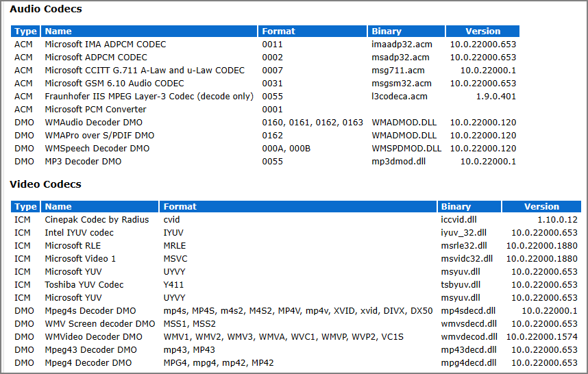This screenshot has height=374, width=588.
Task: Select the Microsoft PCM Converter entry
Action: coord(95,110)
